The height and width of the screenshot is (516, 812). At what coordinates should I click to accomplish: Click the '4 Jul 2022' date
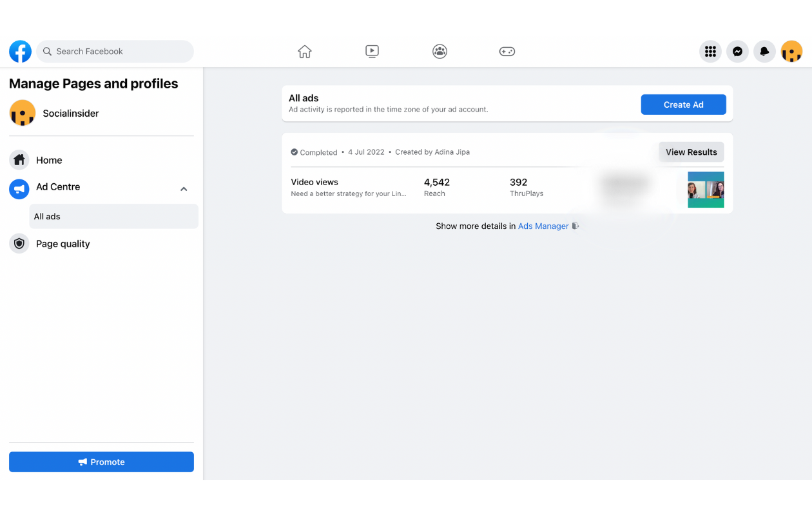click(x=366, y=152)
